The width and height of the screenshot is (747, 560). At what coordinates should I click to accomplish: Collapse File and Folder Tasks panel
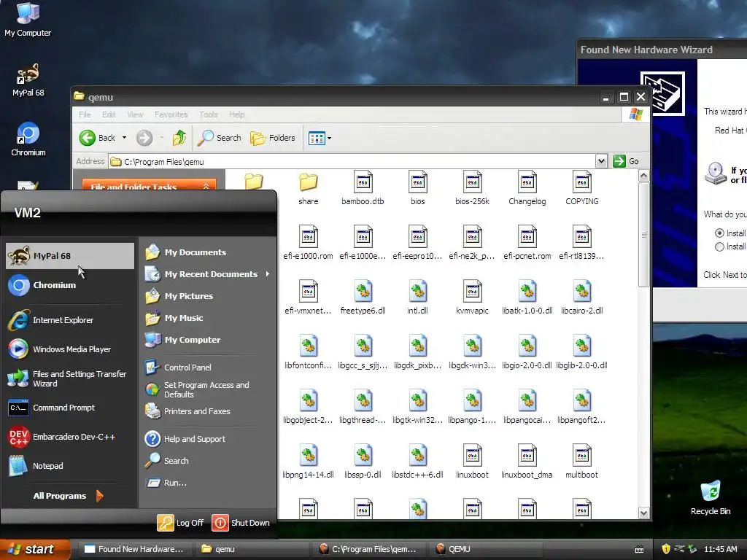click(206, 186)
